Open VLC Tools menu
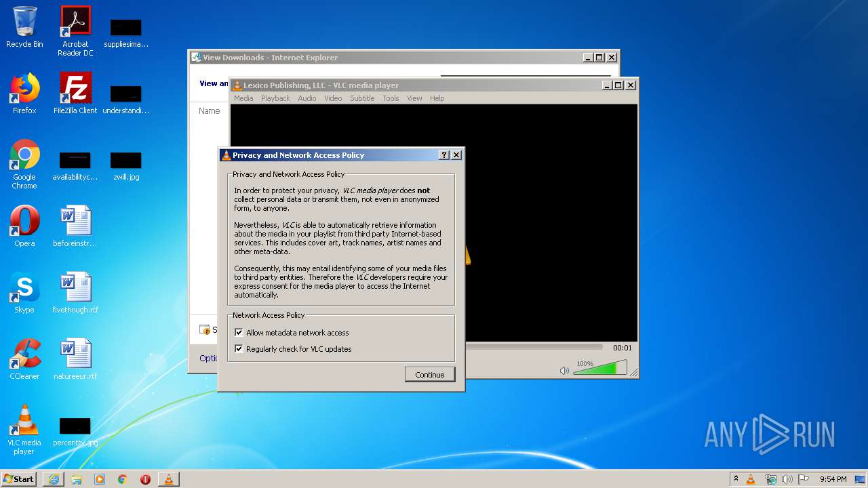The width and height of the screenshot is (868, 488). pyautogui.click(x=391, y=98)
